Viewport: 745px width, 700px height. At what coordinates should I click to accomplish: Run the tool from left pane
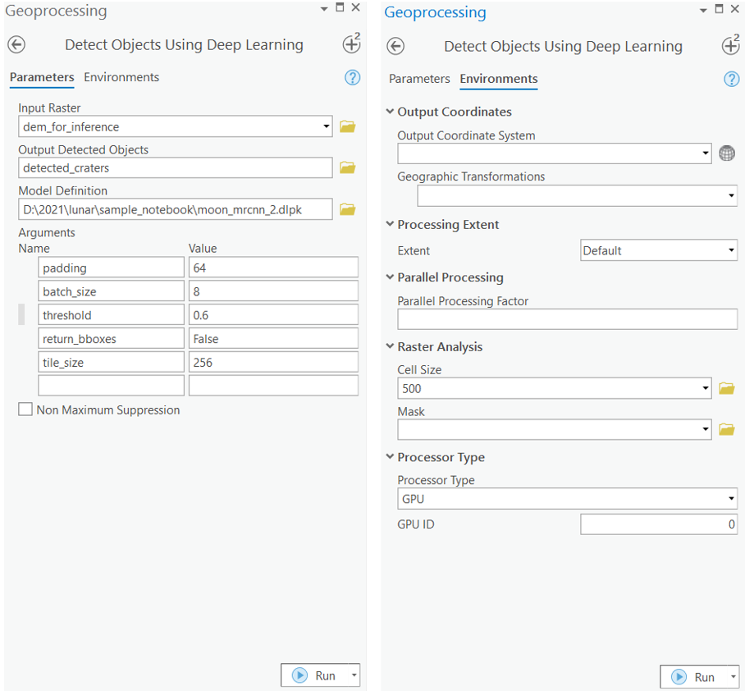click(316, 675)
